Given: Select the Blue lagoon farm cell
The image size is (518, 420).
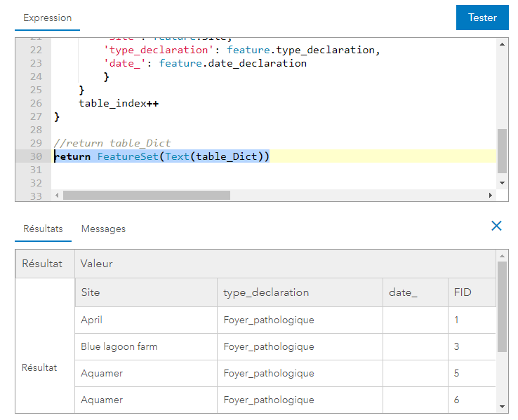Looking at the screenshot, I should pyautogui.click(x=146, y=347).
